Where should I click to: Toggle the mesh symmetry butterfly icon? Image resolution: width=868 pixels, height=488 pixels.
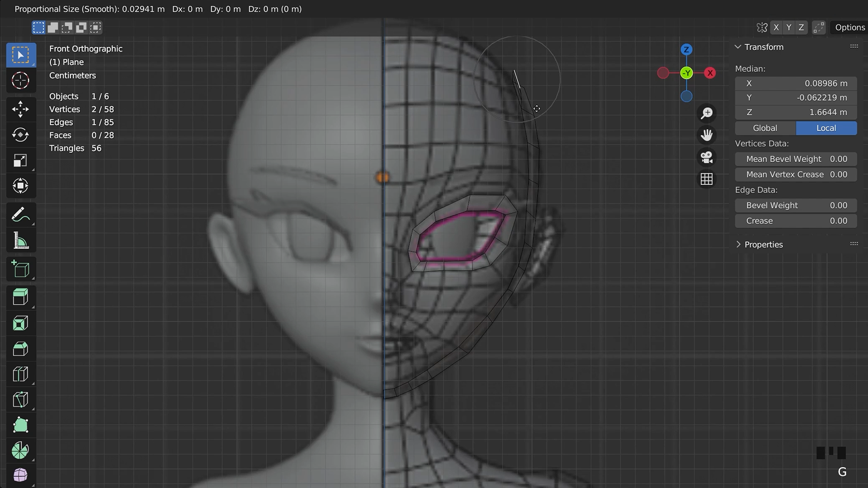(x=762, y=28)
